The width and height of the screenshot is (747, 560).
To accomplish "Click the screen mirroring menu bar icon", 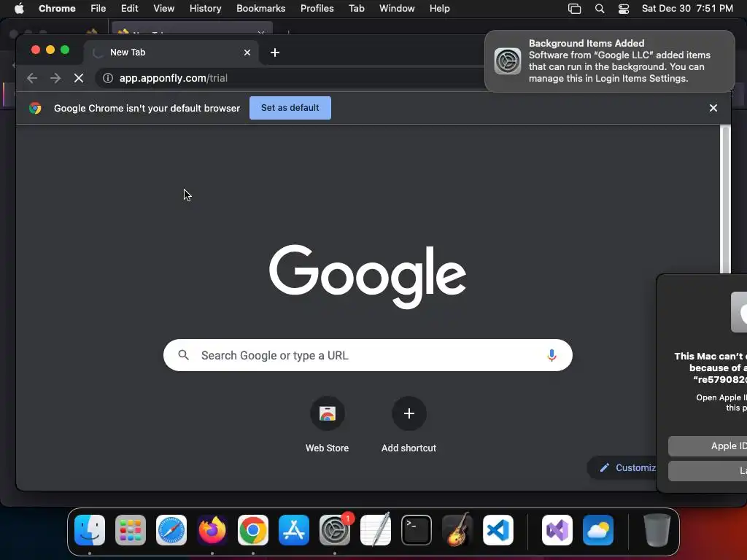I will coord(575,9).
